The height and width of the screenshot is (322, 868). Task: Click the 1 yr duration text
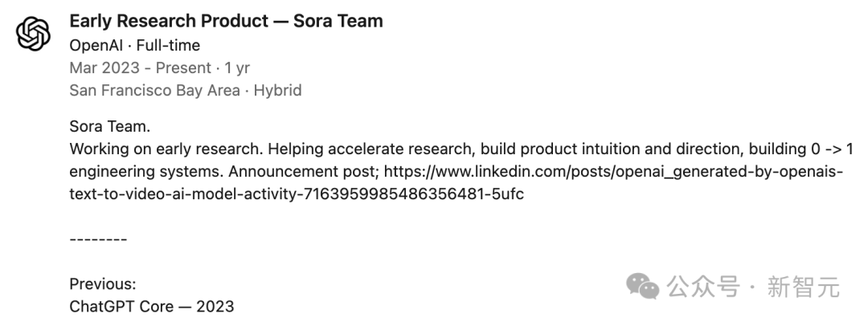pos(237,67)
